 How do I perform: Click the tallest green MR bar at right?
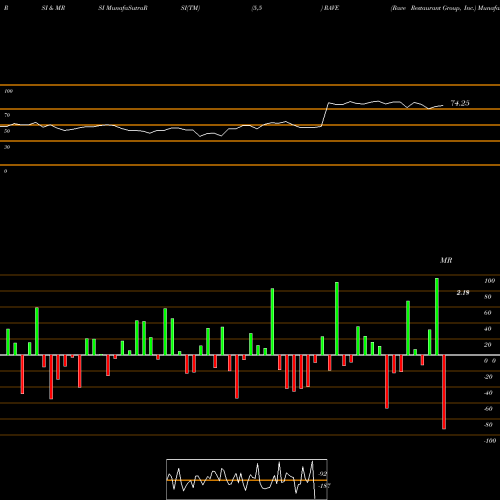(437, 316)
